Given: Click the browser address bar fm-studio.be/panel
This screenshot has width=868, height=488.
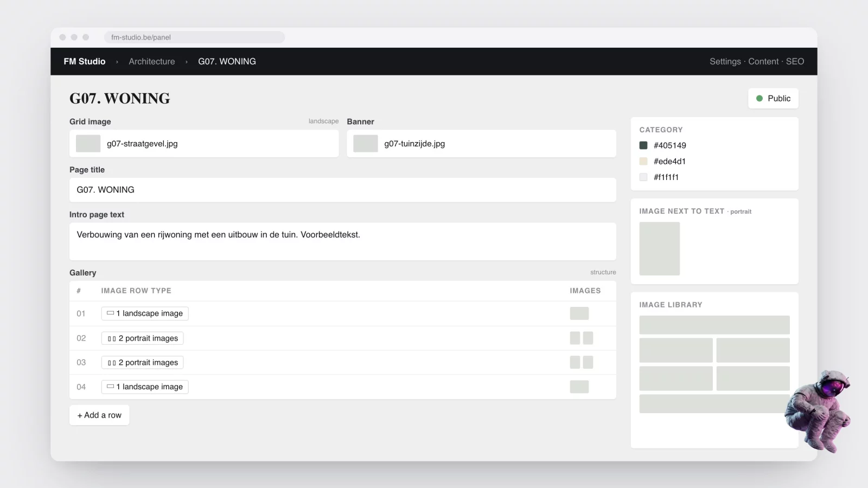Looking at the screenshot, I should point(194,37).
